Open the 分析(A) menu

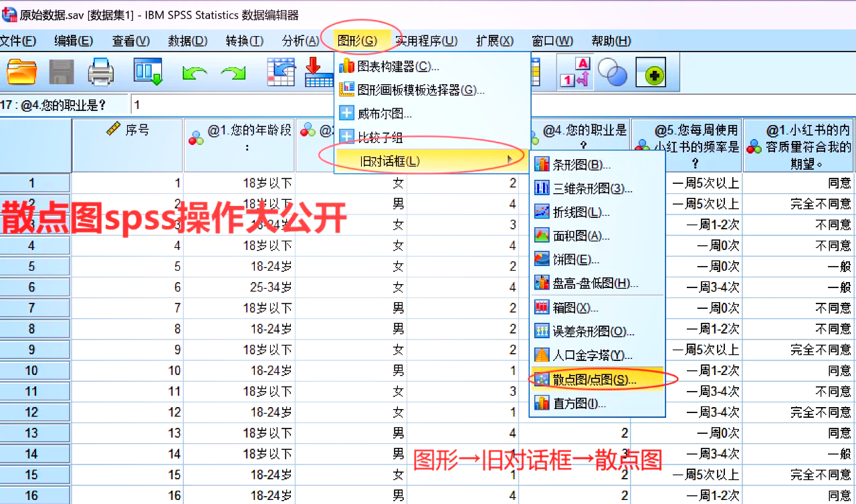(x=301, y=41)
